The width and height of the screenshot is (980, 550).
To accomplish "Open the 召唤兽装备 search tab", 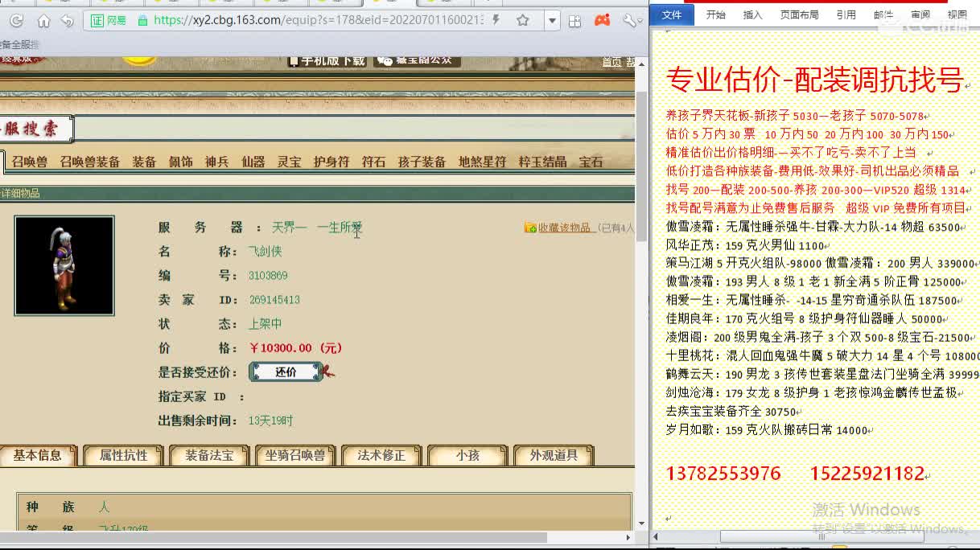I will [x=90, y=162].
